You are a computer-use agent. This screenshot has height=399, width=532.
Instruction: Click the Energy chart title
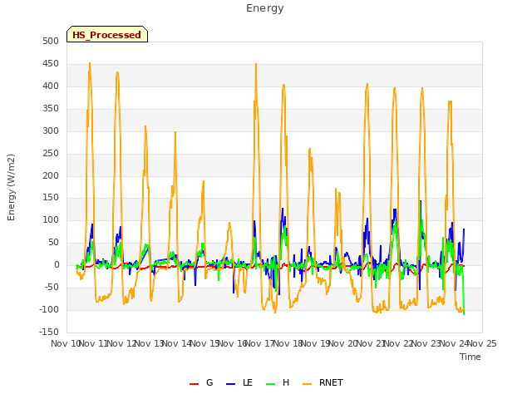click(265, 8)
